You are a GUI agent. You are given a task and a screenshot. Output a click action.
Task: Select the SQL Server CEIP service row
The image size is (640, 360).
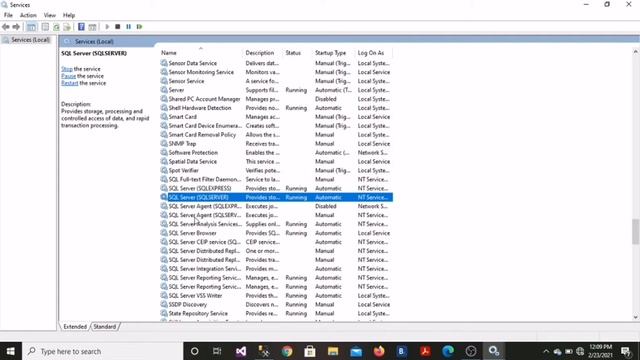pyautogui.click(x=276, y=242)
